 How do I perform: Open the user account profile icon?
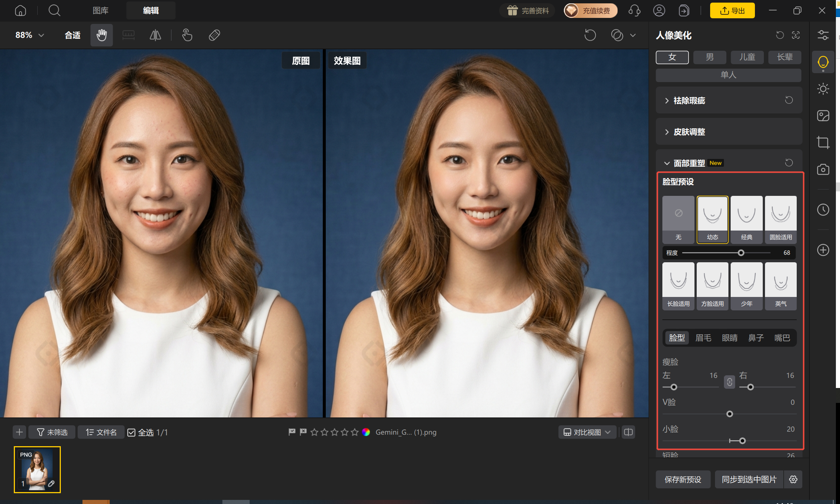[659, 10]
